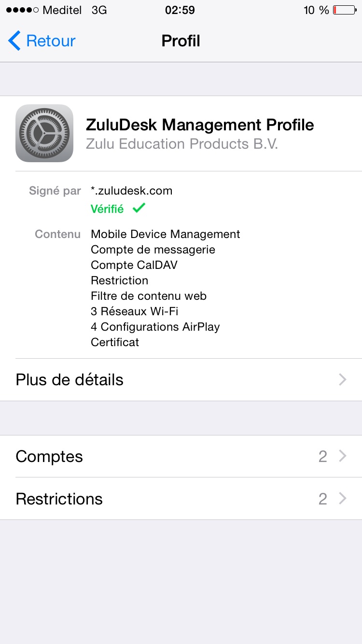Select the Mobile Device Management content entry
This screenshot has height=644, width=362.
[165, 234]
